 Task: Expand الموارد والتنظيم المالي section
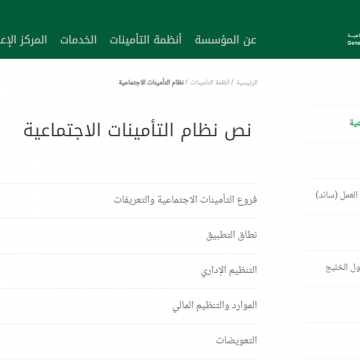pos(128,306)
